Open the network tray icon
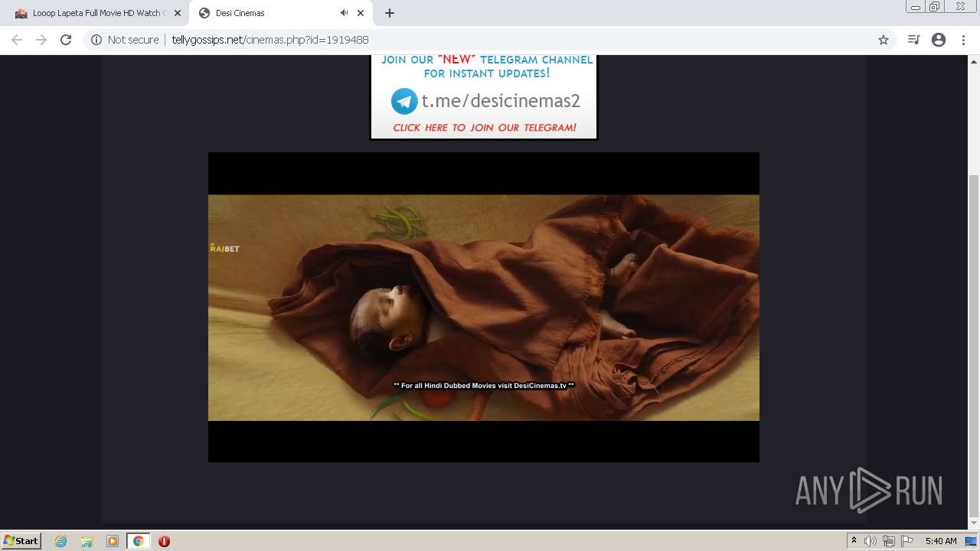980x551 pixels. [x=889, y=541]
